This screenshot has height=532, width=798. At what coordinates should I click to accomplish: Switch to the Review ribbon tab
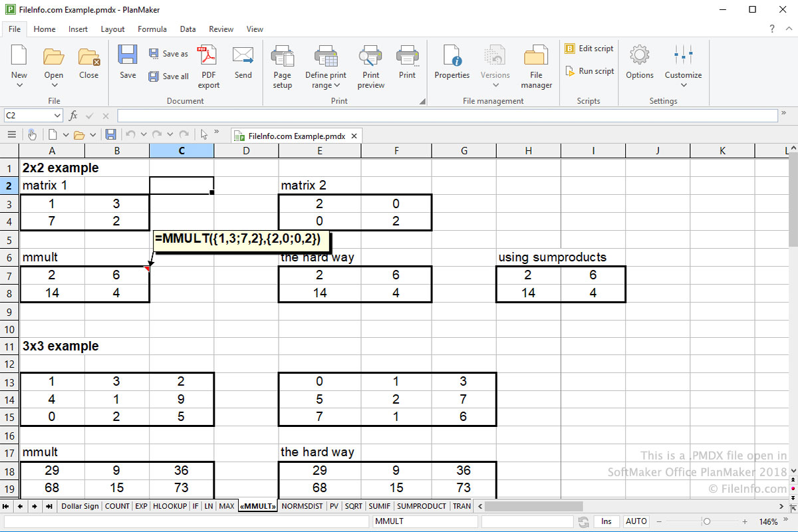221,29
